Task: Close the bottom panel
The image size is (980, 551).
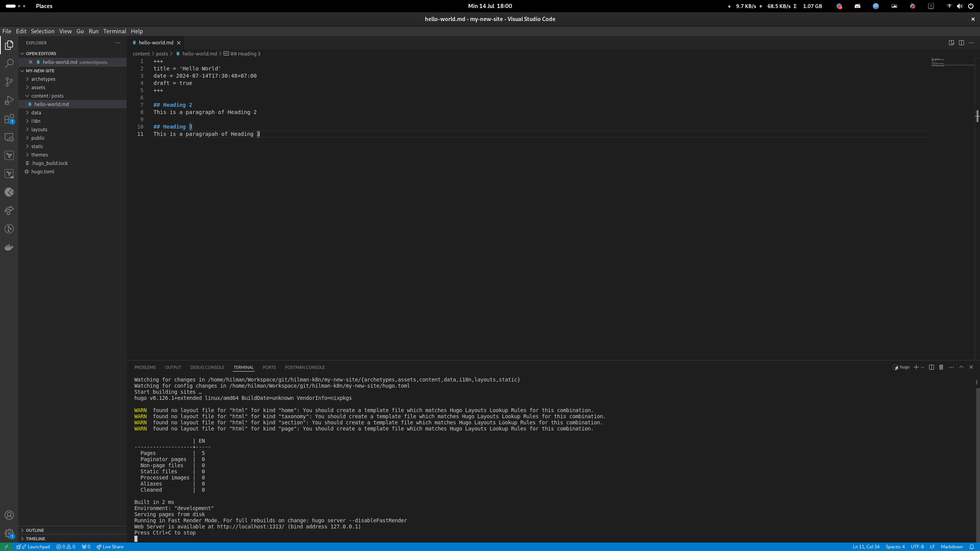Action: click(x=971, y=367)
